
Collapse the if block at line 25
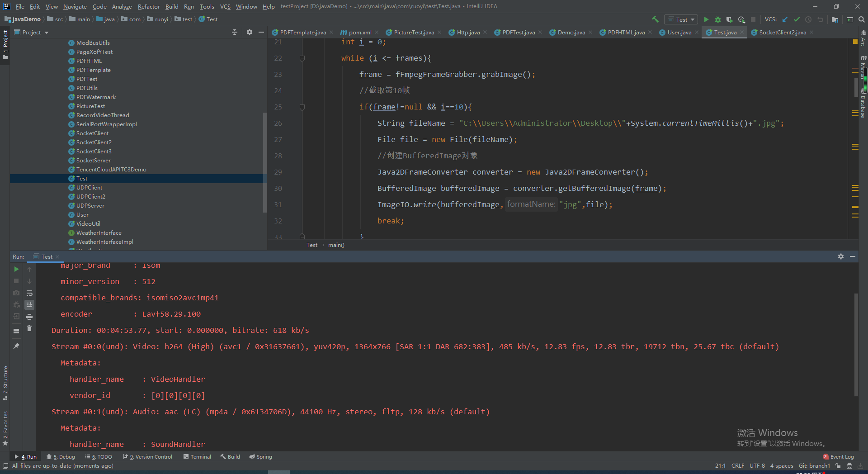(302, 107)
